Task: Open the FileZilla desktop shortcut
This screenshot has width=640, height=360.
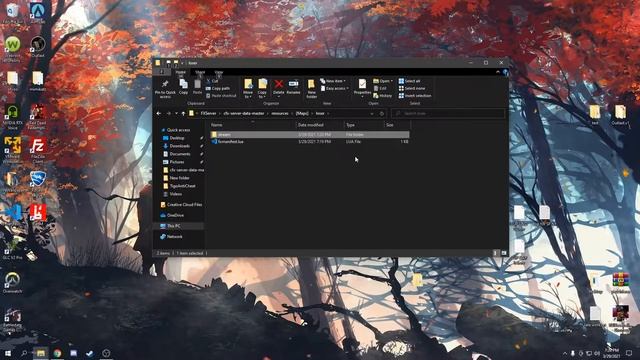Action: tap(38, 150)
